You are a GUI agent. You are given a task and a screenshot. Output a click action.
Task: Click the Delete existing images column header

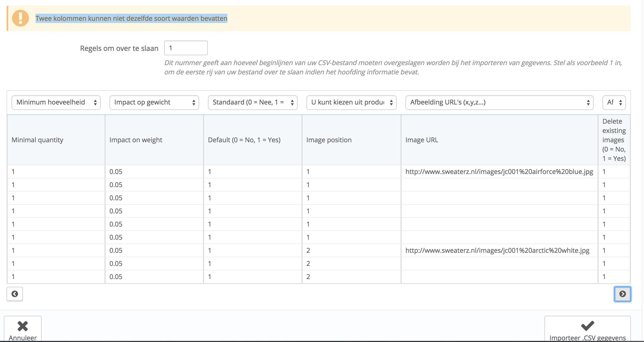(x=614, y=140)
